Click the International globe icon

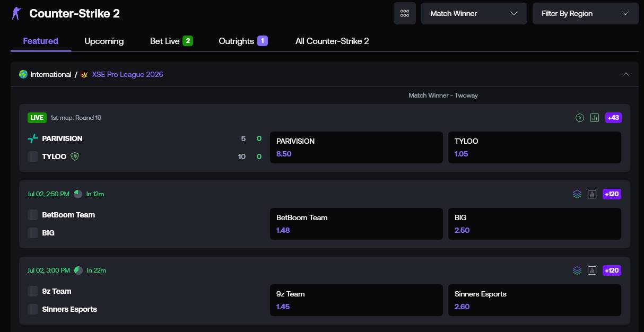[x=23, y=74]
